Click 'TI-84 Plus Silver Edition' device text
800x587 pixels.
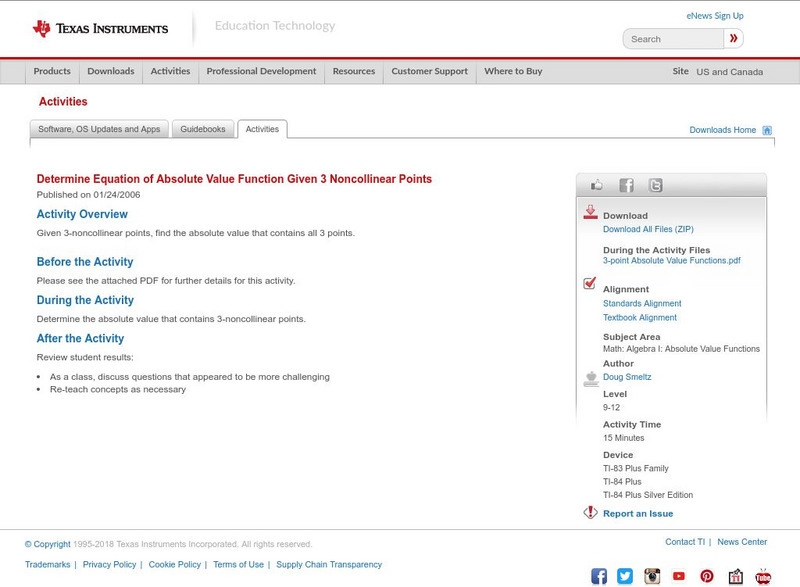[648, 495]
